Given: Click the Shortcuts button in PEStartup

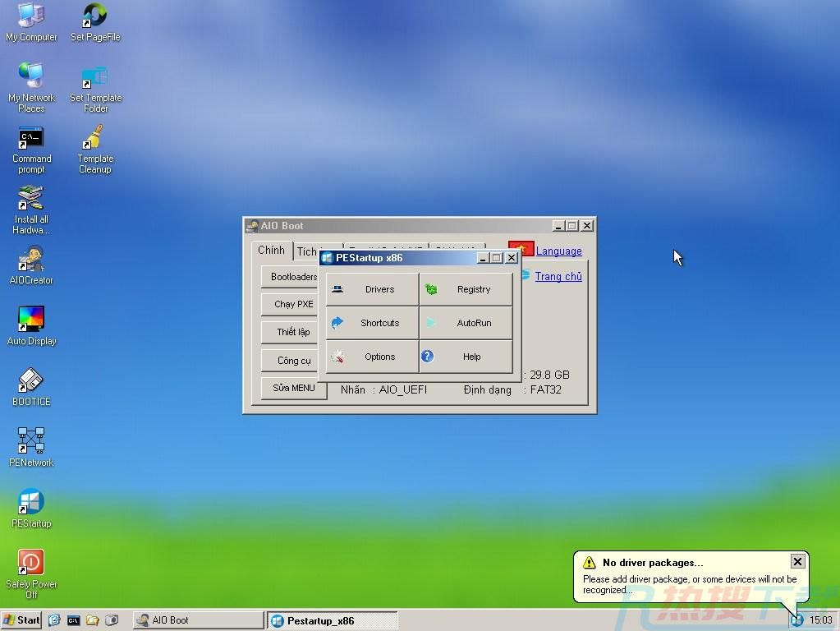Looking at the screenshot, I should click(x=372, y=323).
